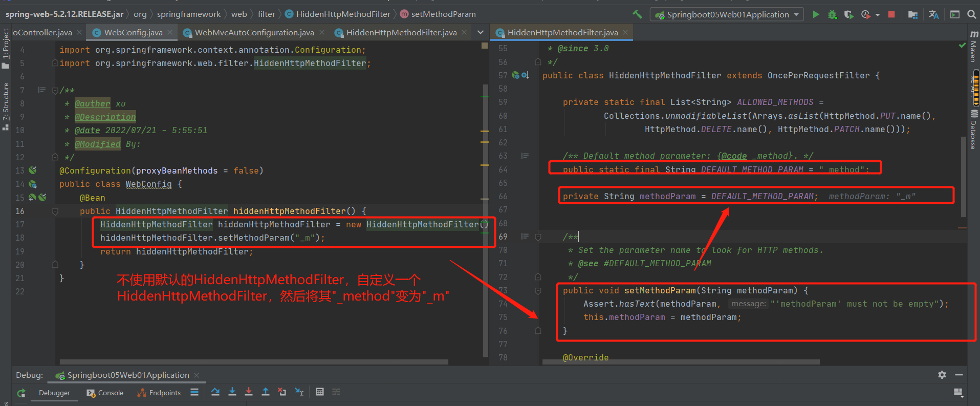
Task: Open the Project Structure dialog icon
Action: [913, 14]
